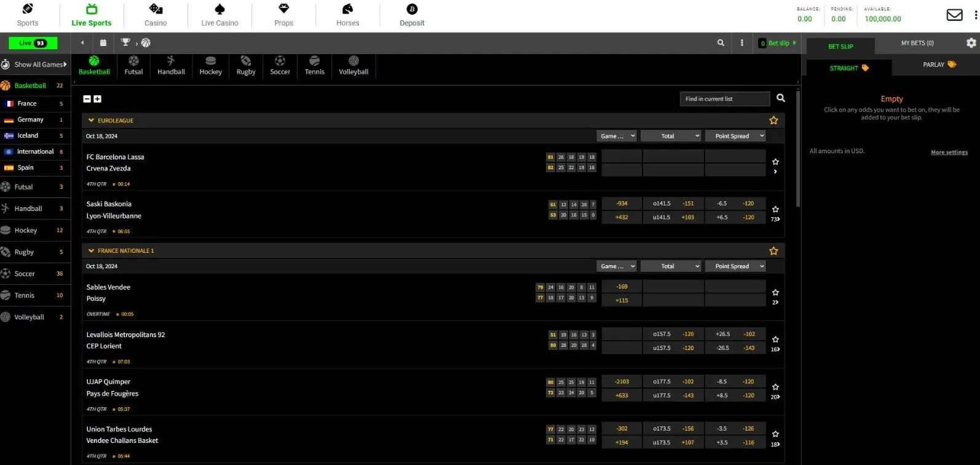
Task: Open bet slip settings gear
Action: [971, 43]
